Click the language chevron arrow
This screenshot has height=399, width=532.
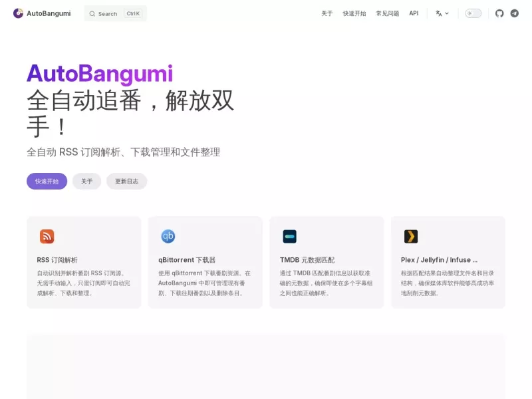click(447, 13)
